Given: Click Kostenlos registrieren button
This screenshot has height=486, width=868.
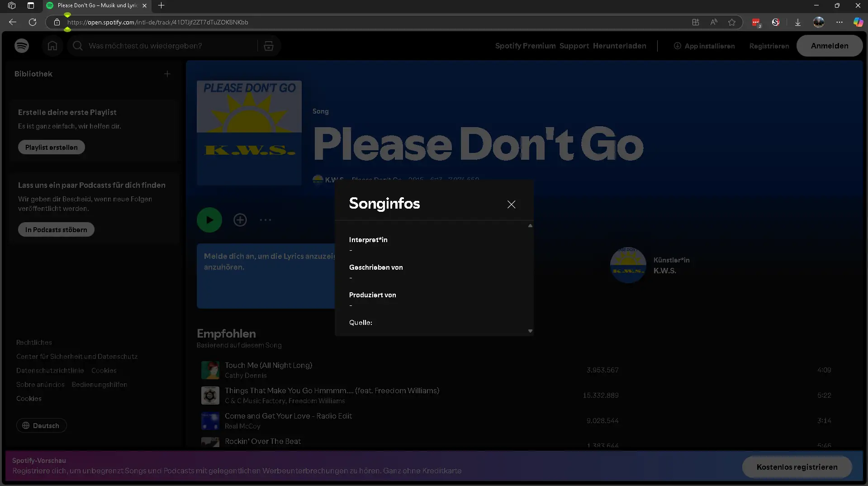Looking at the screenshot, I should click(797, 467).
